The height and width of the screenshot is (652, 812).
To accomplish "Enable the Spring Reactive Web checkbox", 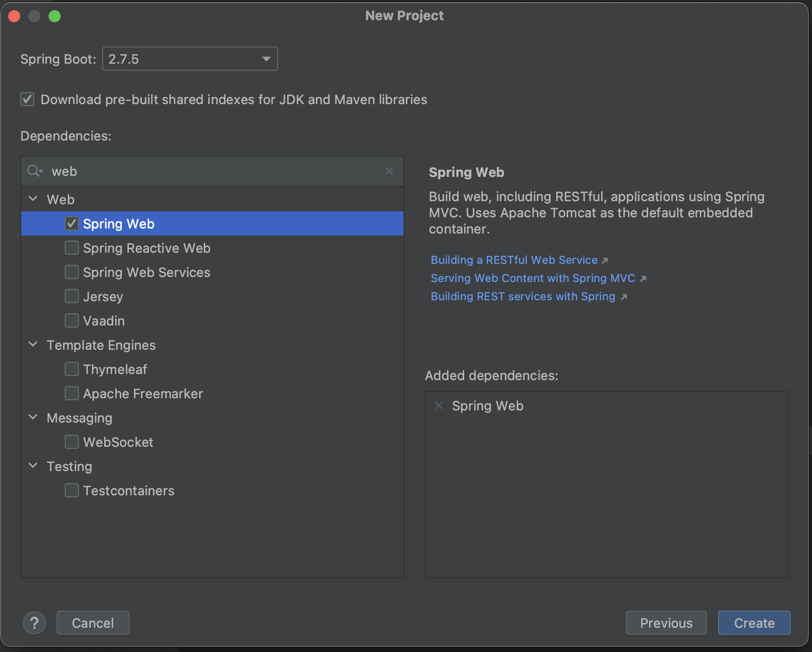I will 72,248.
